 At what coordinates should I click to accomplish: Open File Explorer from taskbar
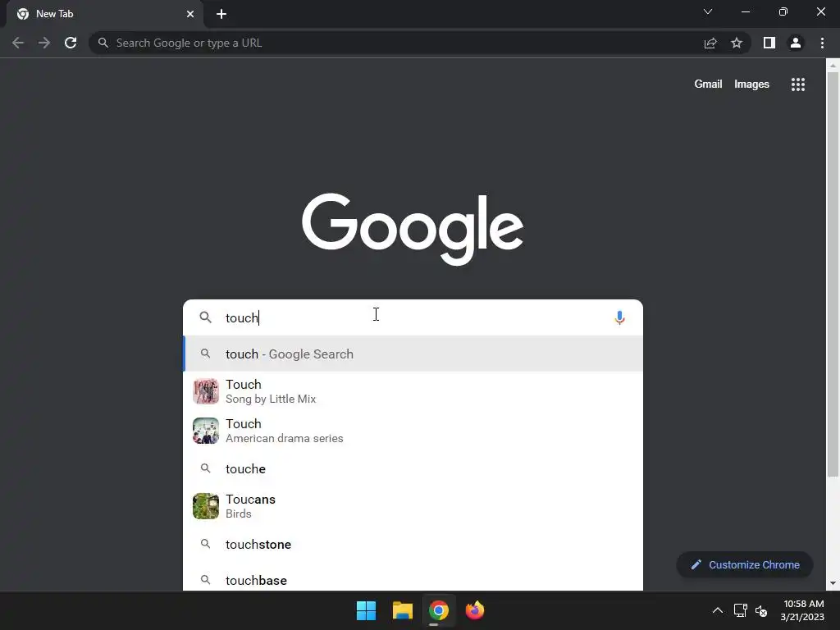[402, 610]
